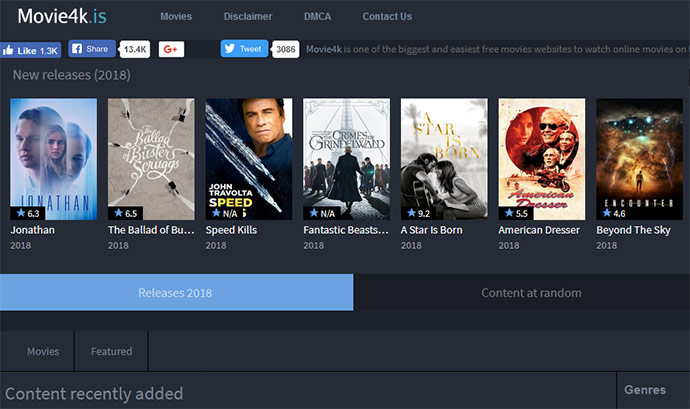The height and width of the screenshot is (409, 690).
Task: Click the 3086 tweet count
Action: coord(286,49)
